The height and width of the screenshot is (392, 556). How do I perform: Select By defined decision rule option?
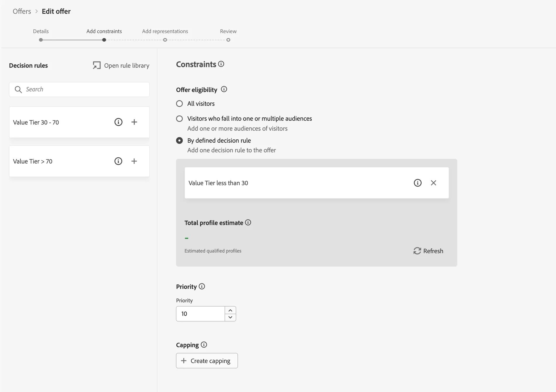pos(179,141)
